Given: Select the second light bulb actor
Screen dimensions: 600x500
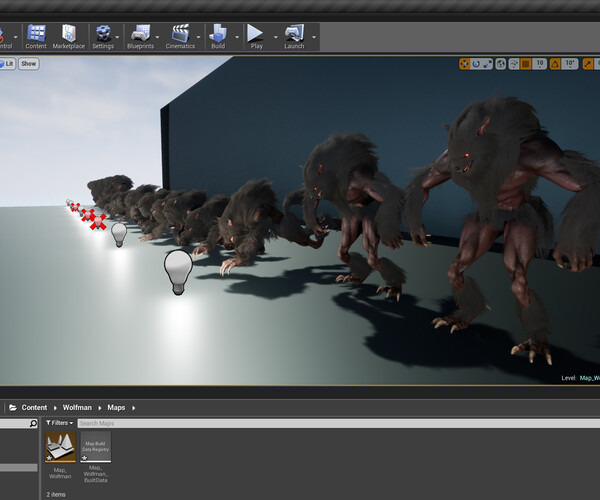Looking at the screenshot, I should [x=119, y=235].
